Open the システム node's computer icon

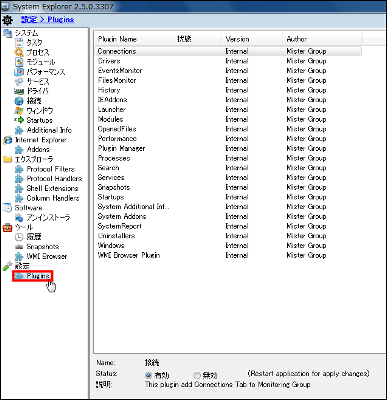(x=7, y=33)
